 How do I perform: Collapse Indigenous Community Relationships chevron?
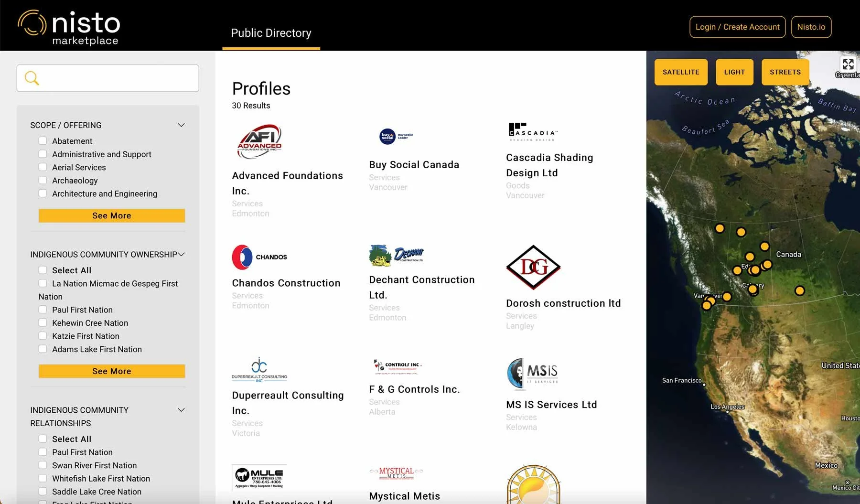181,410
